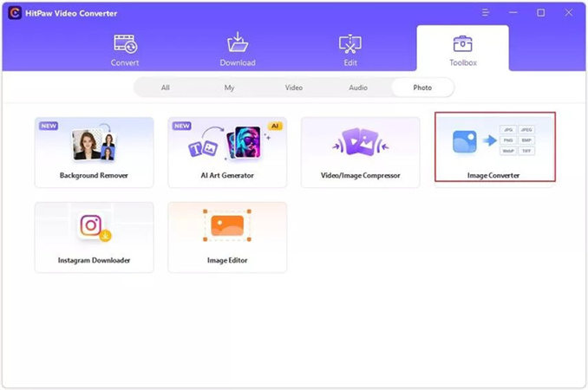Maximize the HitPaw window
This screenshot has height=390, width=588.
click(x=541, y=13)
